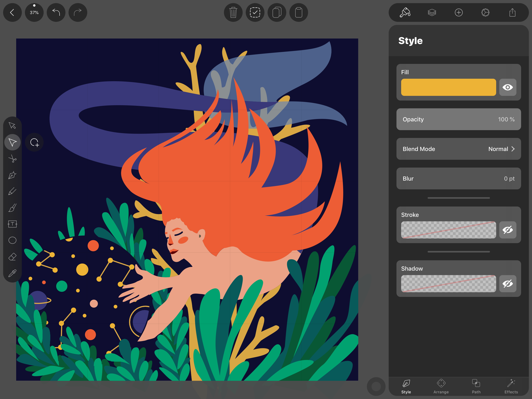Open the settings gear icon
532x399 pixels.
[485, 12]
